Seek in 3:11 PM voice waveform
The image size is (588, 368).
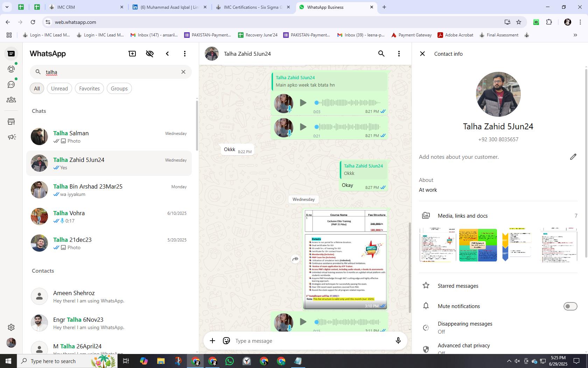coord(347,322)
